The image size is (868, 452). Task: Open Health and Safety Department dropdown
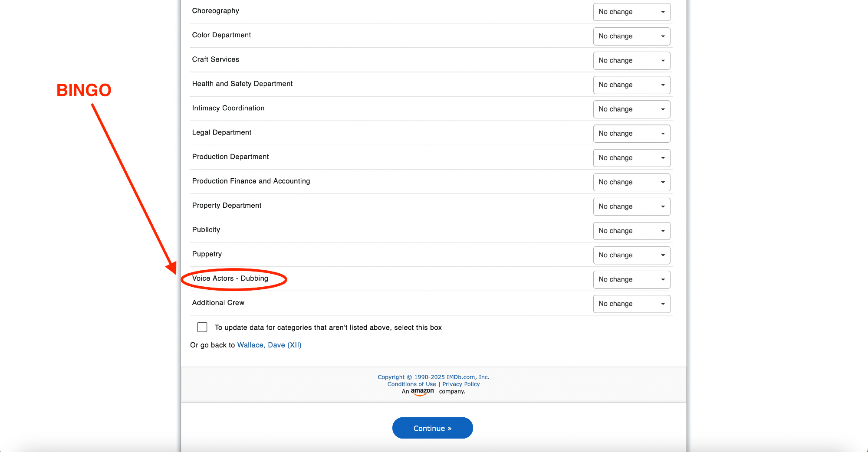tap(631, 85)
